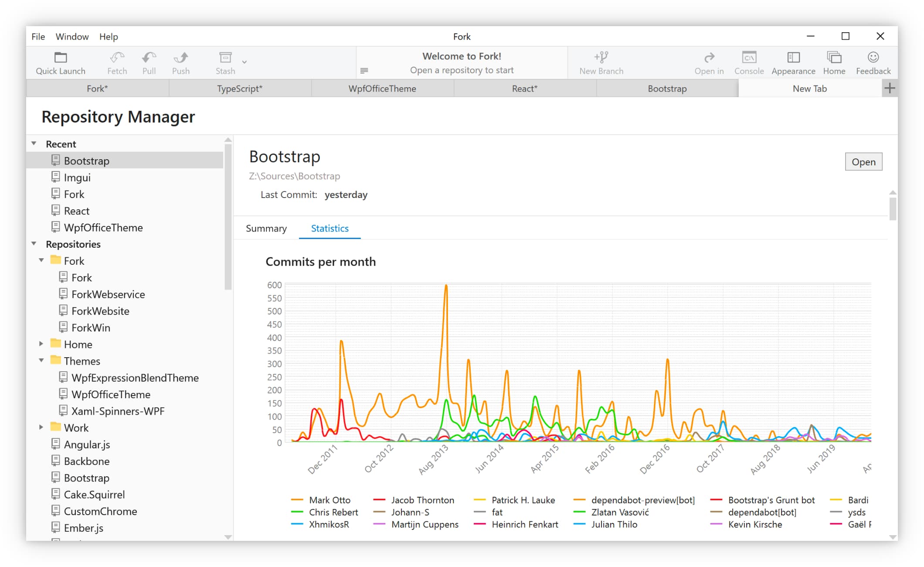Select the Xaml-Spinners-WPF repository
This screenshot has width=924, height=567.
tap(125, 411)
